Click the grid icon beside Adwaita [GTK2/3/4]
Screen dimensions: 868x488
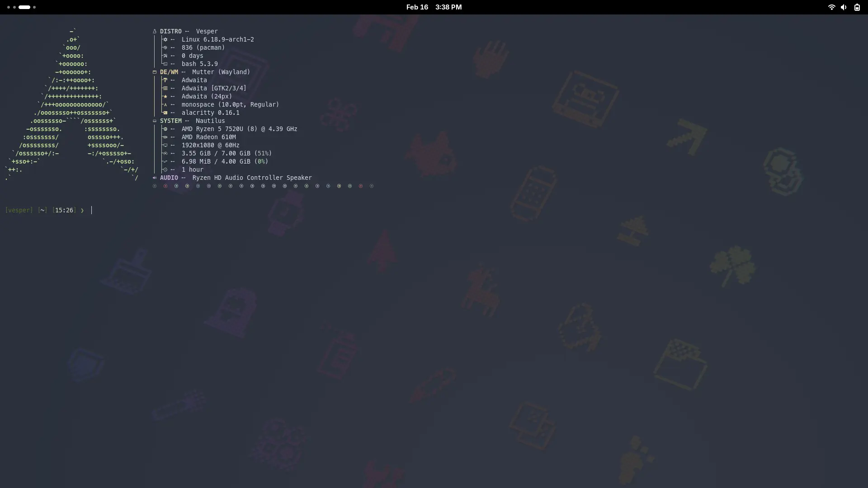[x=165, y=89]
